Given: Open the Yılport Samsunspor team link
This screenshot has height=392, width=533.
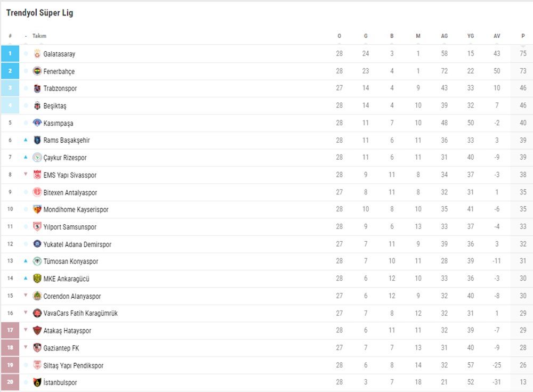Looking at the screenshot, I should (x=70, y=227).
